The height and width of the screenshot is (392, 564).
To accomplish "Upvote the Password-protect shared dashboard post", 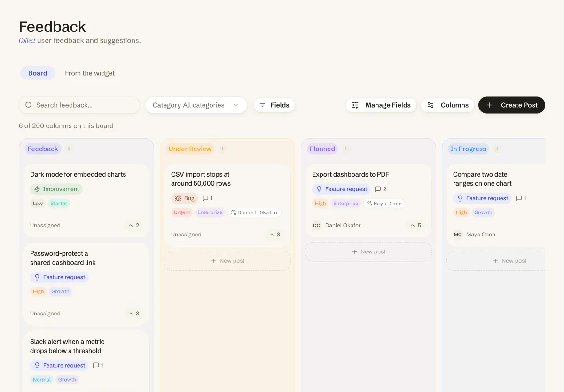I will pyautogui.click(x=133, y=314).
